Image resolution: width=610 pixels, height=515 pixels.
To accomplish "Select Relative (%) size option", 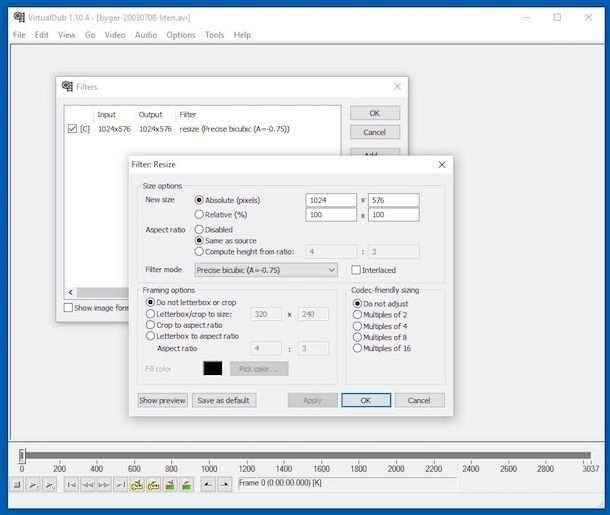I will point(200,215).
